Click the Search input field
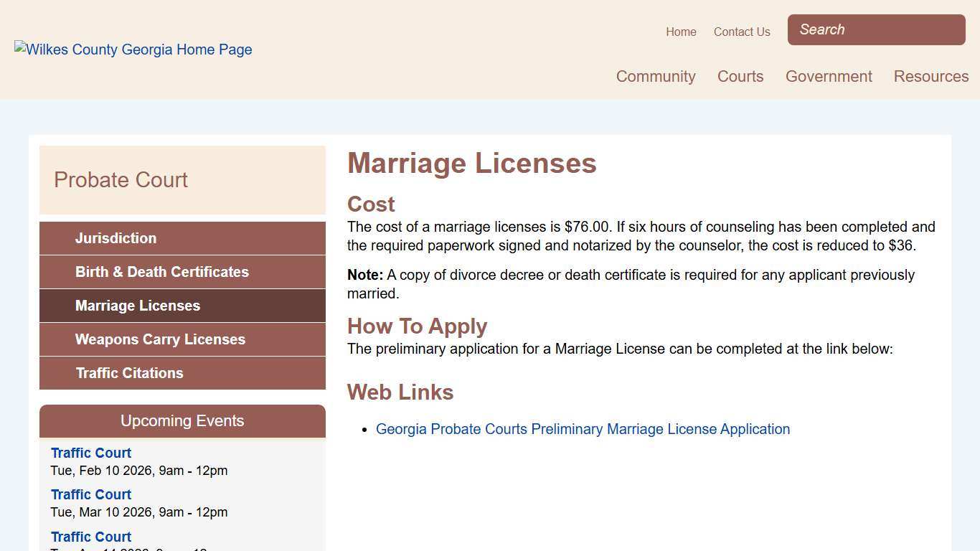The height and width of the screenshot is (551, 980). click(875, 29)
